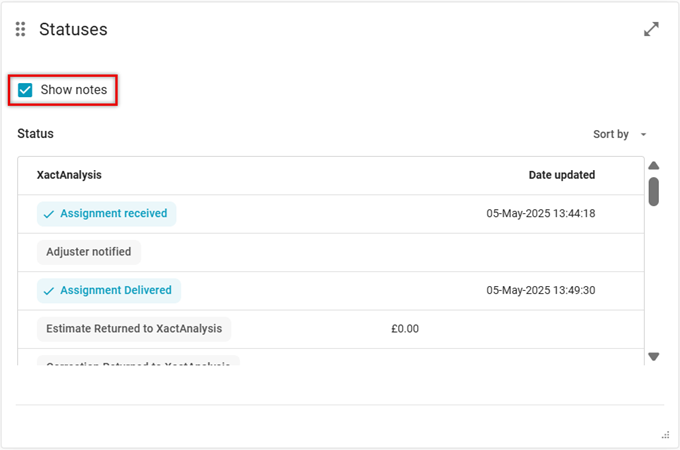The height and width of the screenshot is (450, 680).
Task: Click the 05-May-2025 13:44:18 timestamp
Action: [x=541, y=214]
